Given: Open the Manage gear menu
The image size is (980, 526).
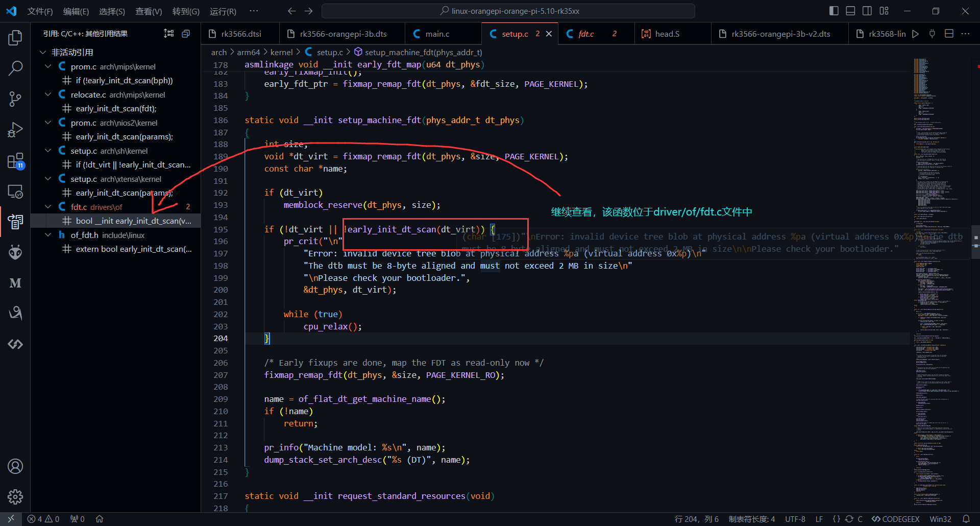Looking at the screenshot, I should point(15,496).
